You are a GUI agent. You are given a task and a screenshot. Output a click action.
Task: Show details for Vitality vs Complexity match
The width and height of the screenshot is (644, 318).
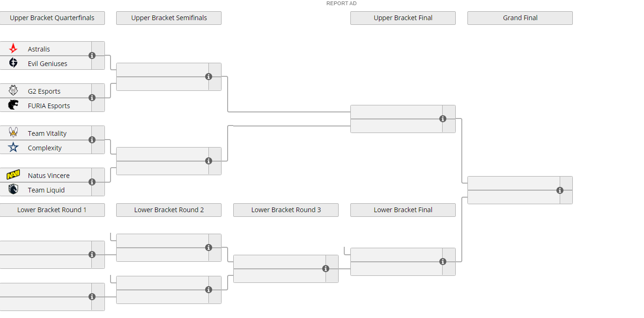point(92,140)
